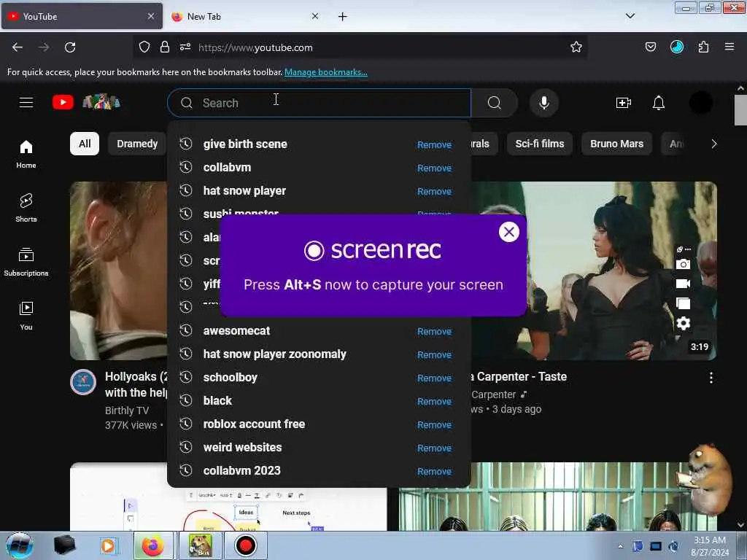The image size is (747, 560).
Task: Show hidden system tray icons
Action: point(620,546)
